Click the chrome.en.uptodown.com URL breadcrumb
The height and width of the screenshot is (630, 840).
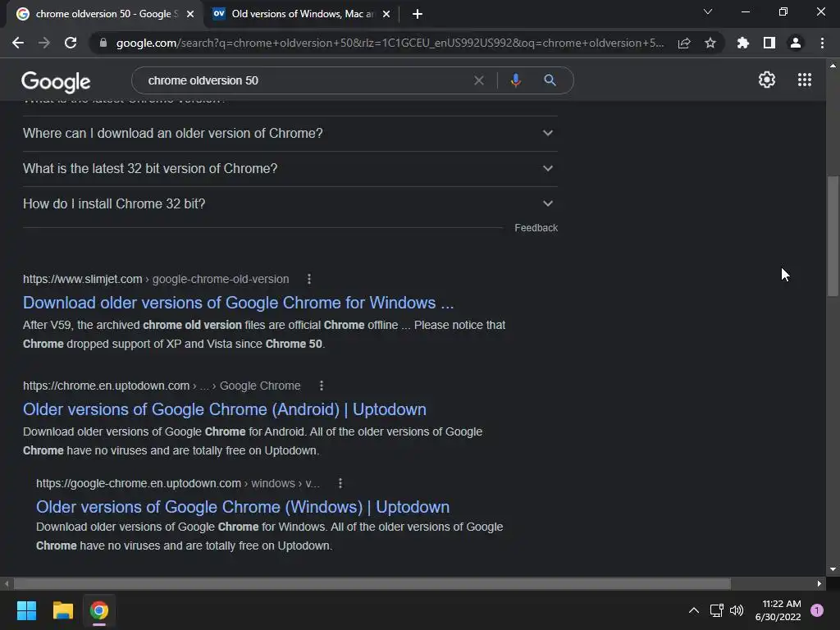162,386
